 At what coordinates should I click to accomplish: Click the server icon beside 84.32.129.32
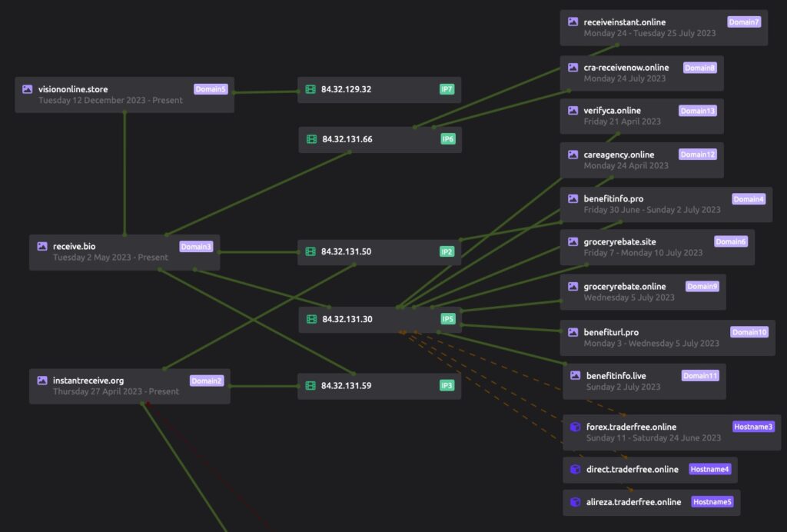point(311,89)
